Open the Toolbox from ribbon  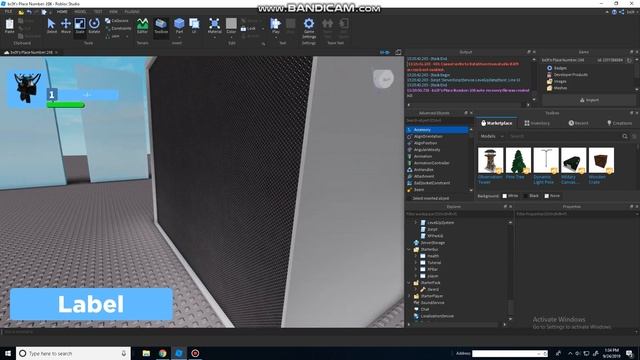(x=161, y=25)
